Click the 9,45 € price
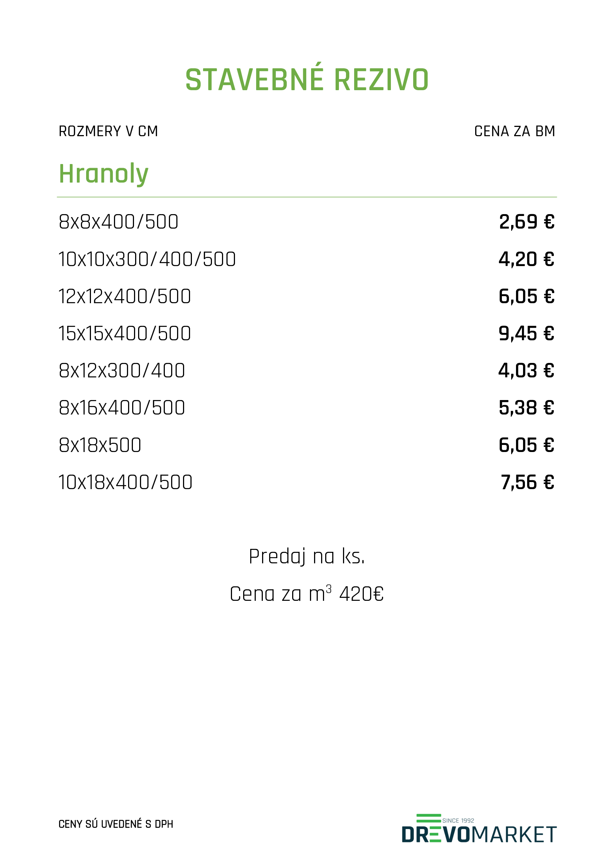Screen dimensions: 614x868 point(526,334)
